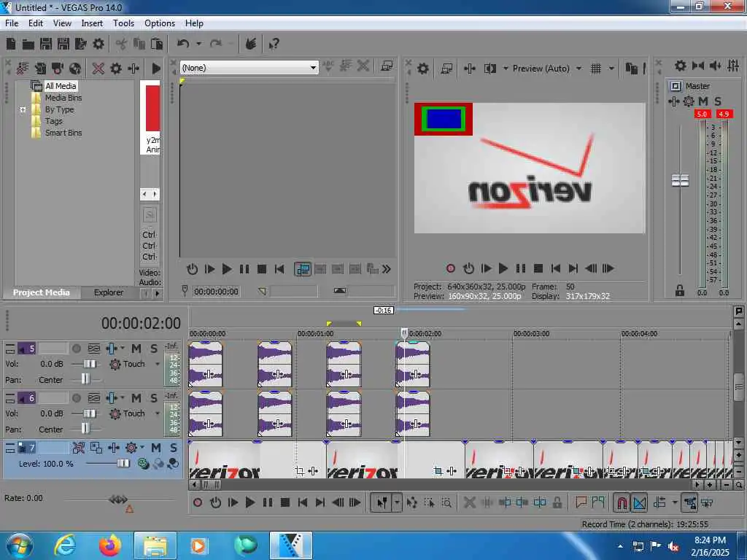
Task: Solo video track 7
Action: [174, 448]
